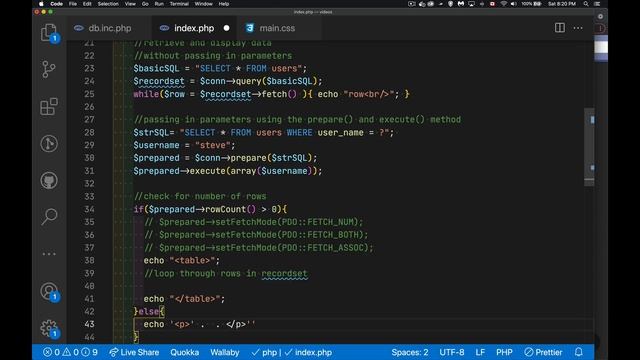Screen dimensions: 640x360
Task: Click the info count in status bar
Action: coord(89,352)
